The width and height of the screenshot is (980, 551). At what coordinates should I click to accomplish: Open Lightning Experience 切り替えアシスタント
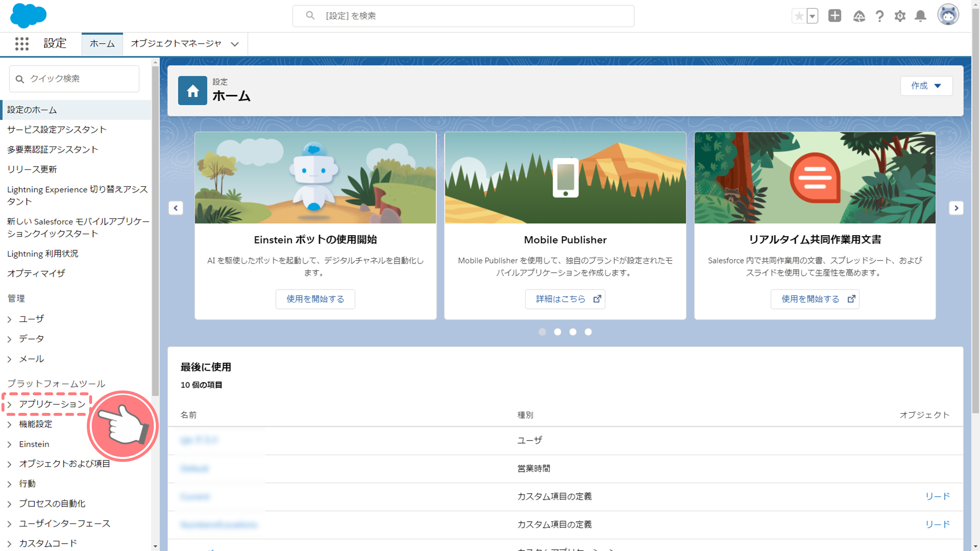[77, 195]
